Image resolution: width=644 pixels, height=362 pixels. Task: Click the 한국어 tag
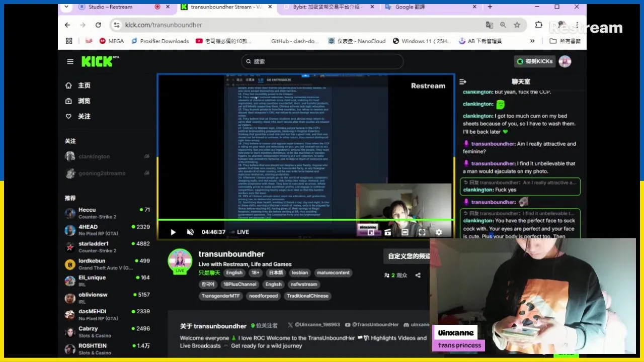tap(208, 284)
